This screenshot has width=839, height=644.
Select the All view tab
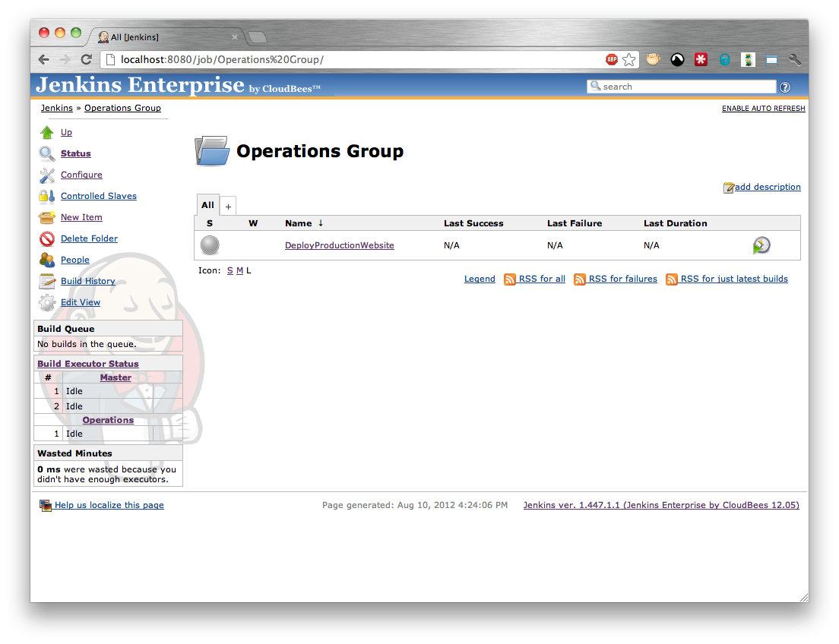[x=207, y=205]
